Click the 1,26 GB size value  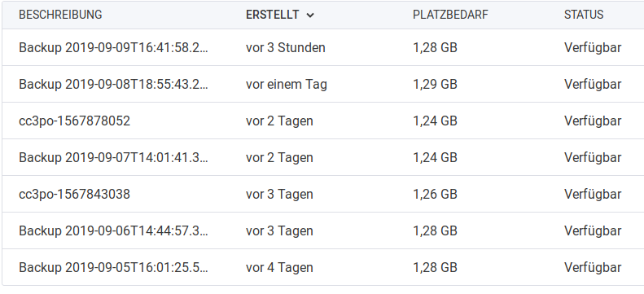pos(435,194)
